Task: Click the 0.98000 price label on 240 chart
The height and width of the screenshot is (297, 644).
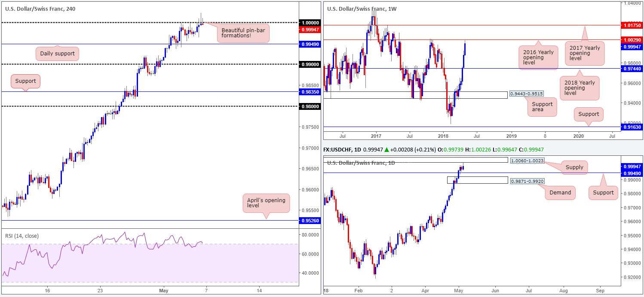Action: click(x=310, y=106)
